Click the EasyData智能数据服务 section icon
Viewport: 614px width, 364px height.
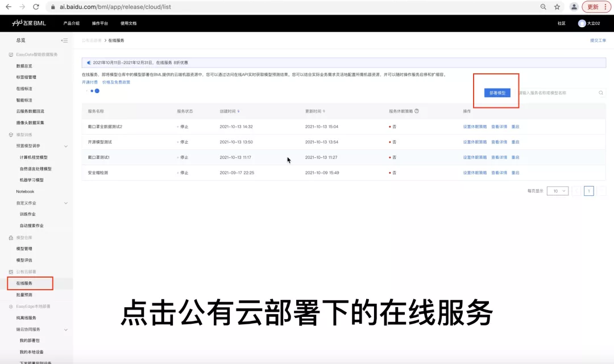11,55
